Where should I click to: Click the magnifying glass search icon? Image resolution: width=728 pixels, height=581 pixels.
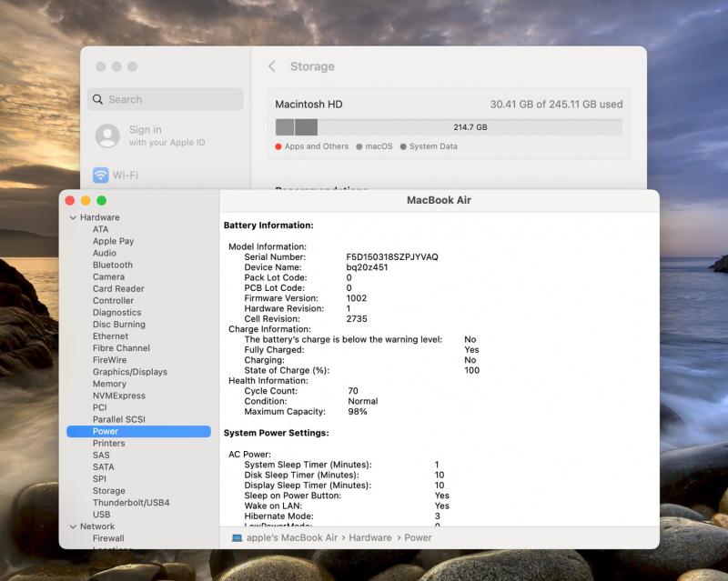click(97, 99)
